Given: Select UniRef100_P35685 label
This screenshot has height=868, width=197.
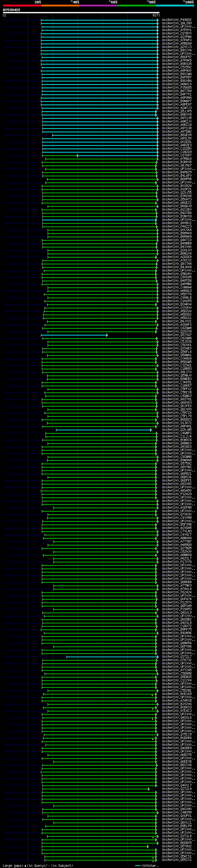Looking at the screenshot, I should (x=177, y=88).
